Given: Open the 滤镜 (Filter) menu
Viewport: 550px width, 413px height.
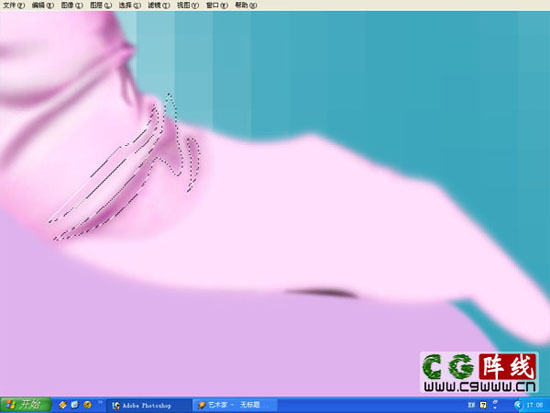Looking at the screenshot, I should (159, 5).
